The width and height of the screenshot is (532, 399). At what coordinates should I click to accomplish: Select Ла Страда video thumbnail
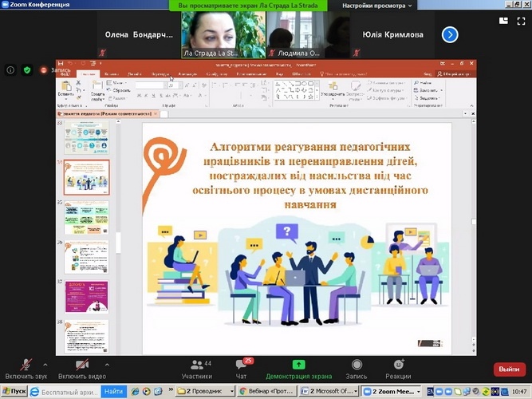(211, 34)
